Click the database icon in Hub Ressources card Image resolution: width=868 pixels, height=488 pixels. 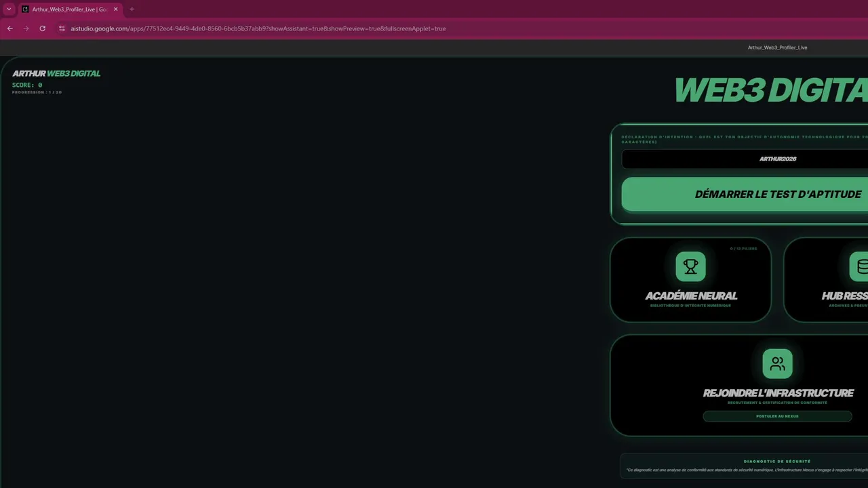859,266
